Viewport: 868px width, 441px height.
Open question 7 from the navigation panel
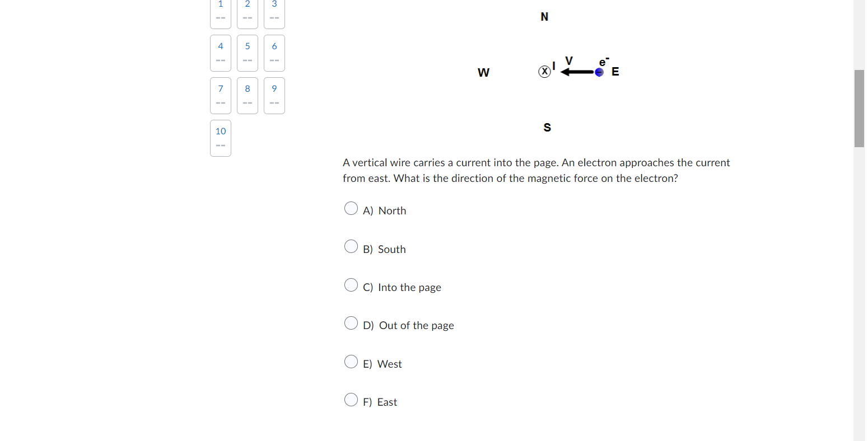[220, 95]
